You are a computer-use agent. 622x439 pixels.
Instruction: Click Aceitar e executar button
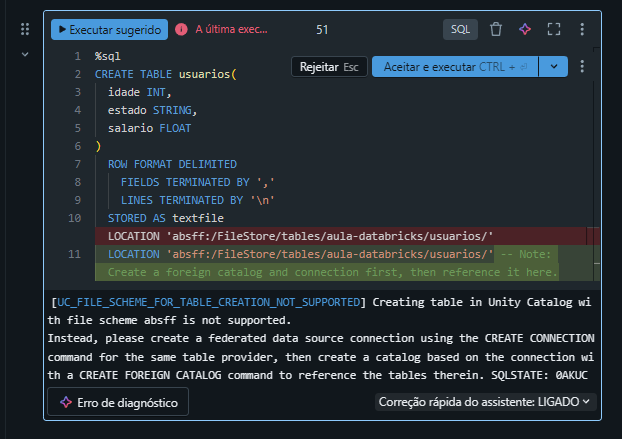(455, 67)
